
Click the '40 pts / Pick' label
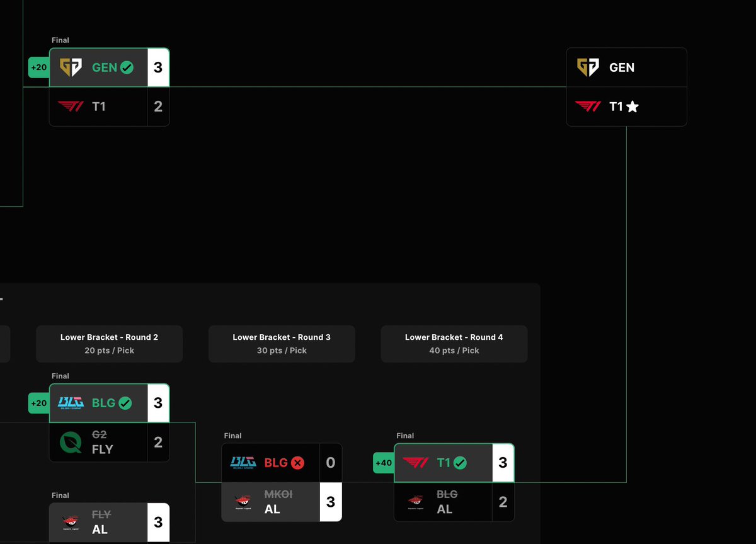click(x=454, y=350)
